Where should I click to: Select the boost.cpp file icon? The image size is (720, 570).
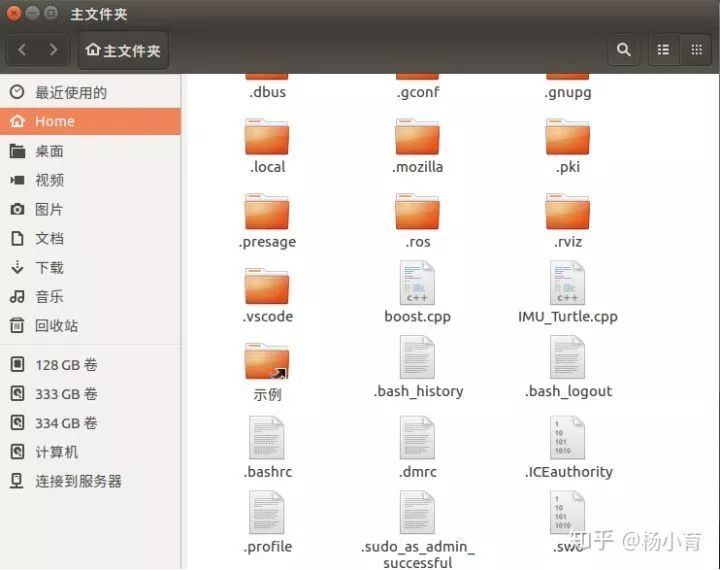[417, 284]
